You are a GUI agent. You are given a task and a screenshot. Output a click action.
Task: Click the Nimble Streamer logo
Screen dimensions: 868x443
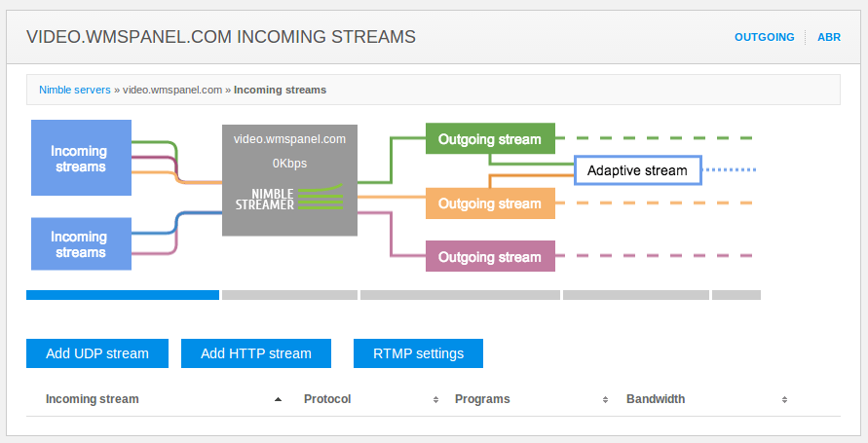tap(289, 198)
